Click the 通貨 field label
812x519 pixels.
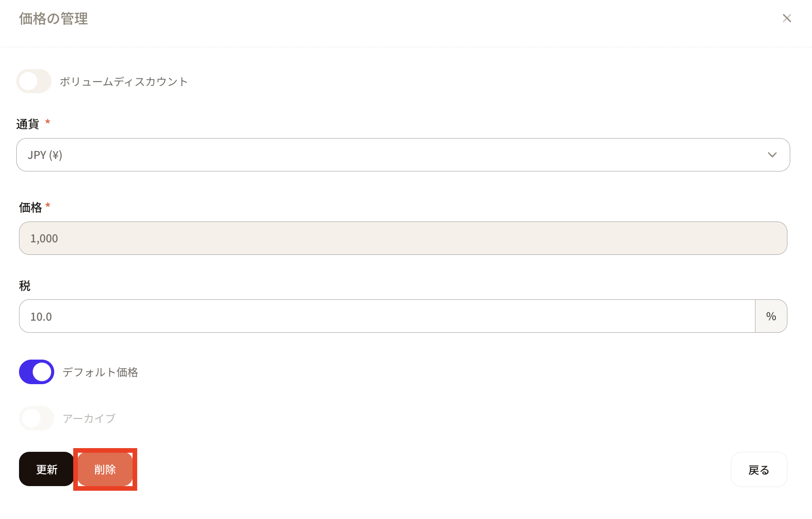[27, 124]
